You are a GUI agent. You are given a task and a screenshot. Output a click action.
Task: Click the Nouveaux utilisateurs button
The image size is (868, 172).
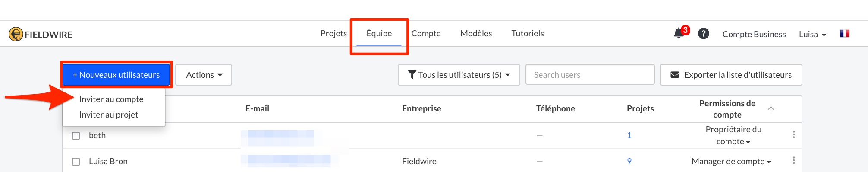pyautogui.click(x=116, y=75)
